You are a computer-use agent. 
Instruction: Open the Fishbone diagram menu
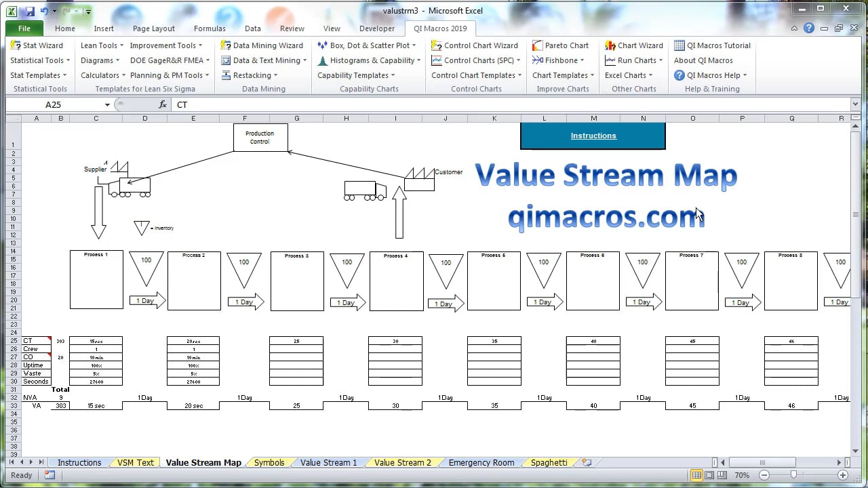tap(559, 60)
